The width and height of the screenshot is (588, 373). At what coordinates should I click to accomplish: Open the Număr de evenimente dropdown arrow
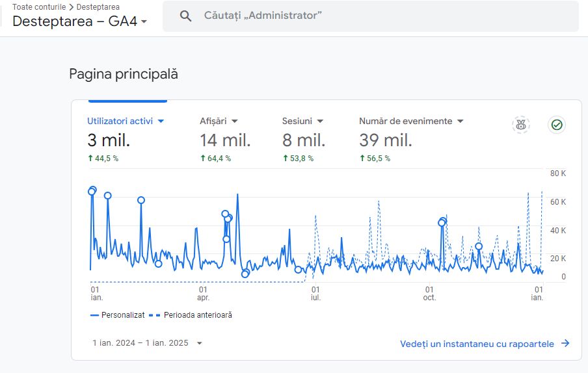(x=460, y=121)
